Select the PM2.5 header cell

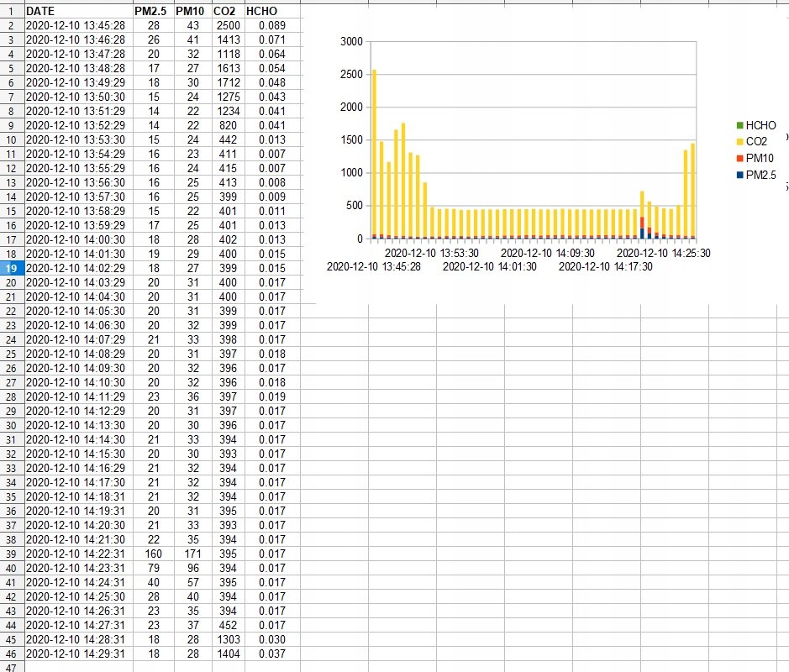(x=153, y=12)
